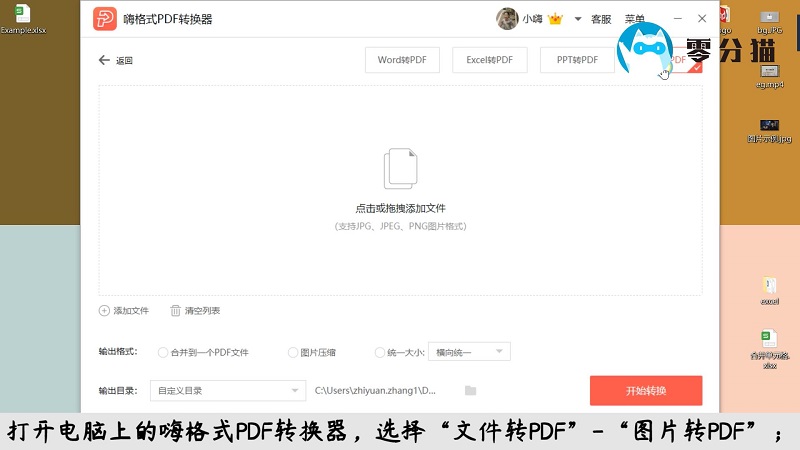This screenshot has height=450, width=800.
Task: Minimize the PDF converter window
Action: tap(678, 18)
